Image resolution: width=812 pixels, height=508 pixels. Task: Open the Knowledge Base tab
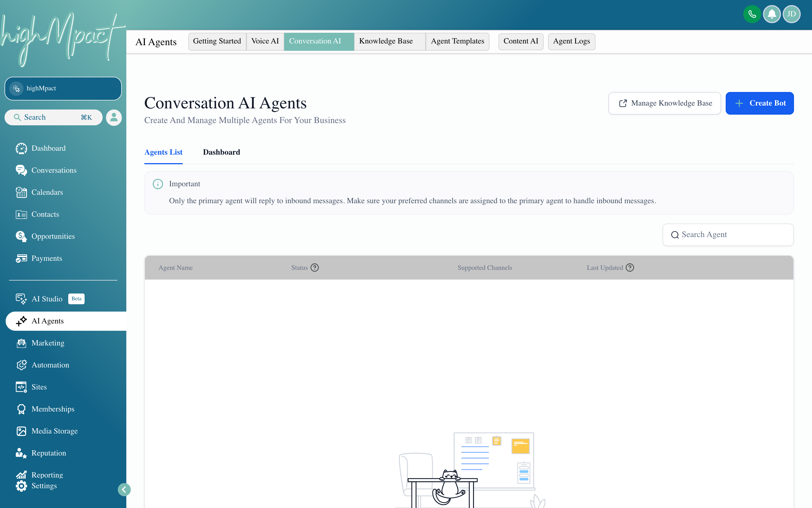click(x=390, y=41)
